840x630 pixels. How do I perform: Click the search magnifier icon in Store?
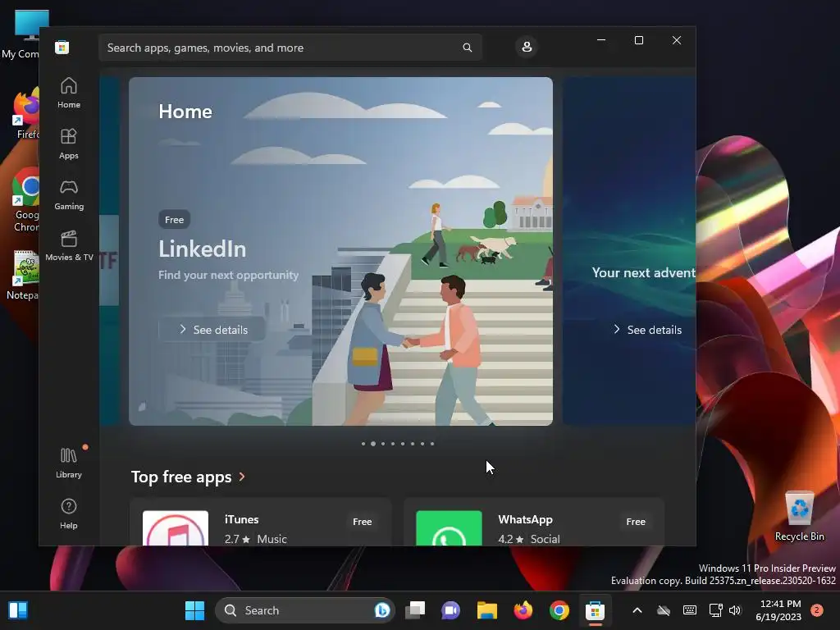click(467, 48)
